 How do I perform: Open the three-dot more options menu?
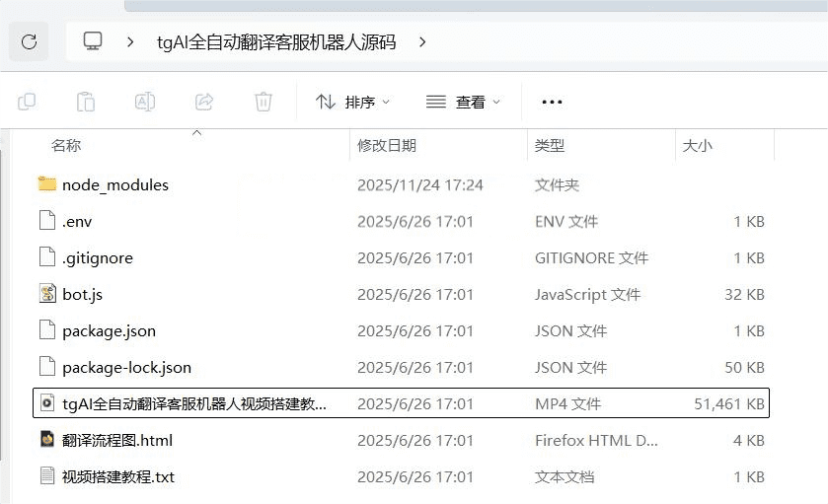coord(552,102)
